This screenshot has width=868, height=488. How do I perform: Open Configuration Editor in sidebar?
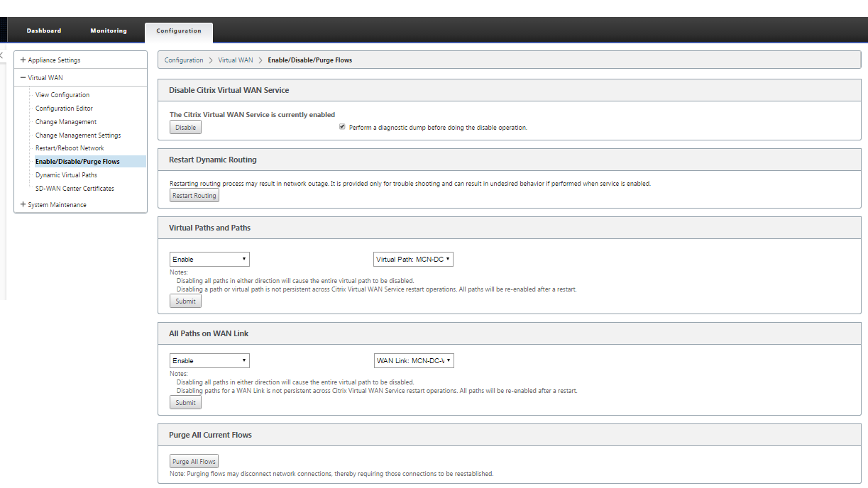(x=64, y=109)
